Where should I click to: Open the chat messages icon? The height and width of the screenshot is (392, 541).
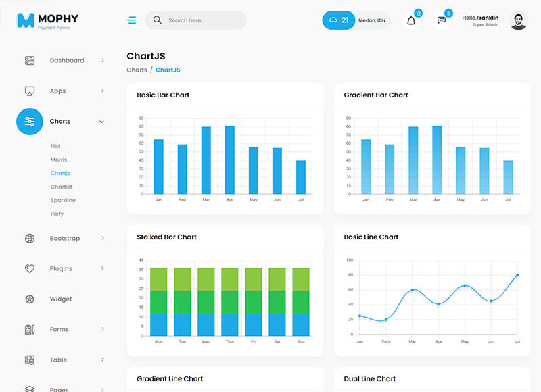(442, 20)
